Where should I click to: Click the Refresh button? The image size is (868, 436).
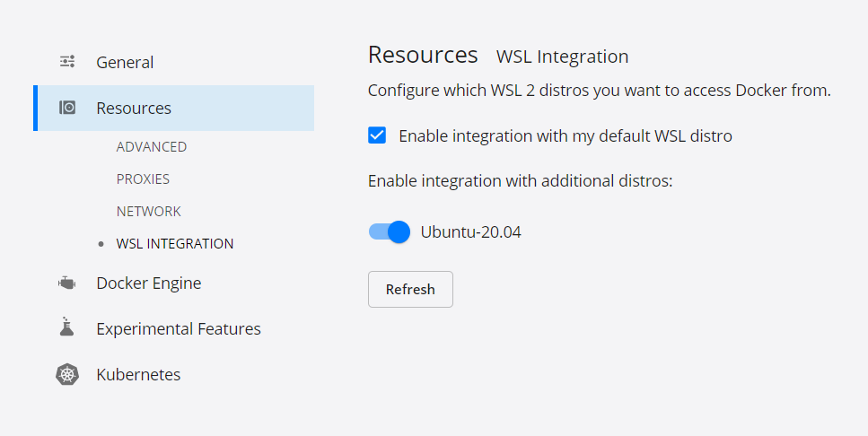point(410,290)
